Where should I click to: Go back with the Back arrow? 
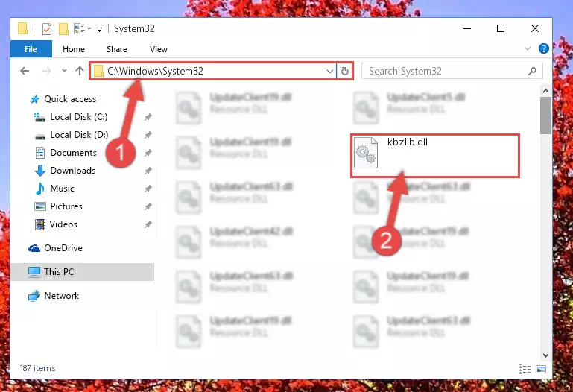pos(25,71)
